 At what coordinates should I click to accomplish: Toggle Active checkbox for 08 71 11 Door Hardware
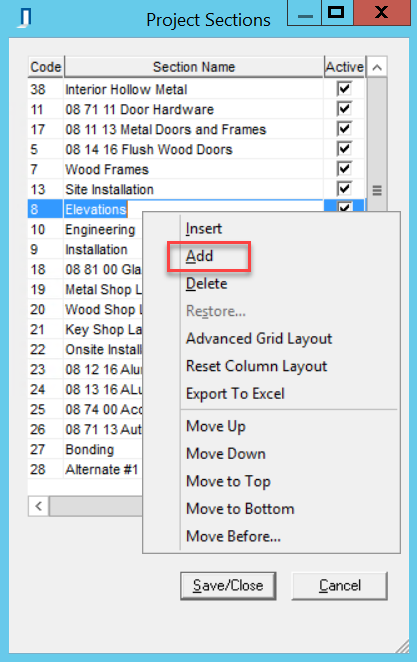[344, 109]
